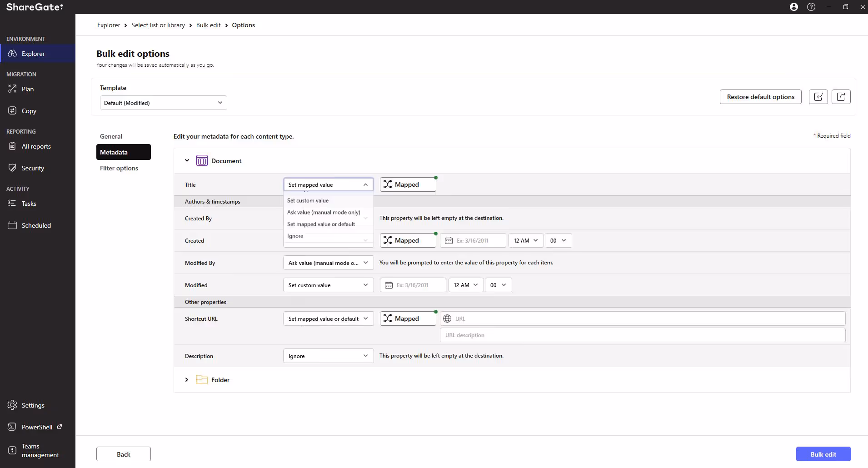Choose Ignore option in dropdown list
The width and height of the screenshot is (868, 468).
click(328, 236)
